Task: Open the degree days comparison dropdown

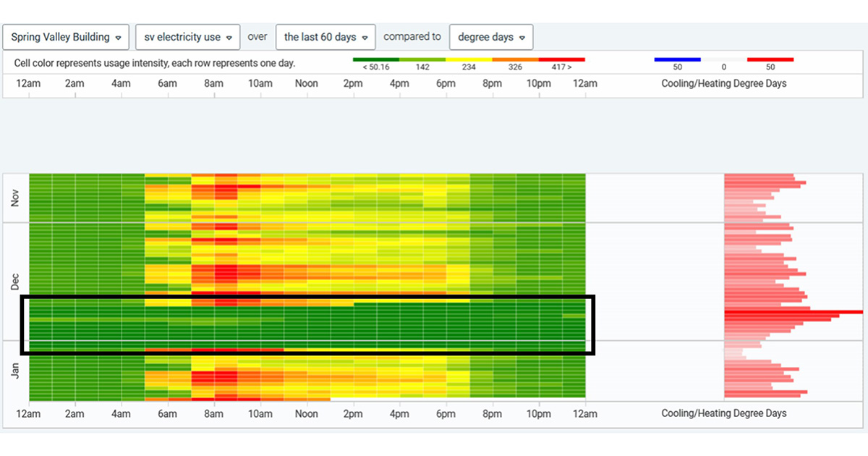Action: 491,37
